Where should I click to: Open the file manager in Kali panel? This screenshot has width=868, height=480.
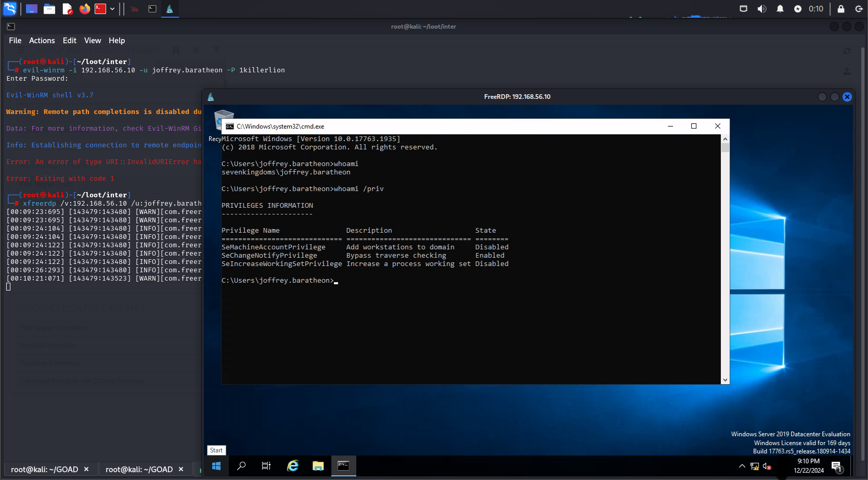point(49,9)
